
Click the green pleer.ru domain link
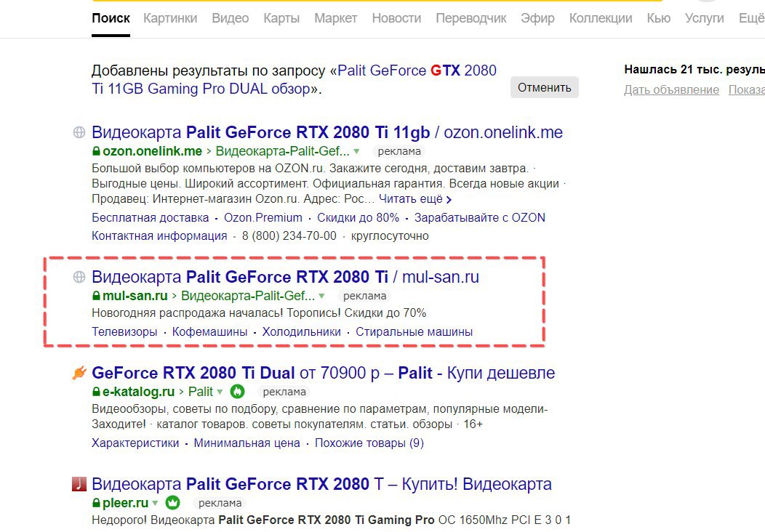125,503
